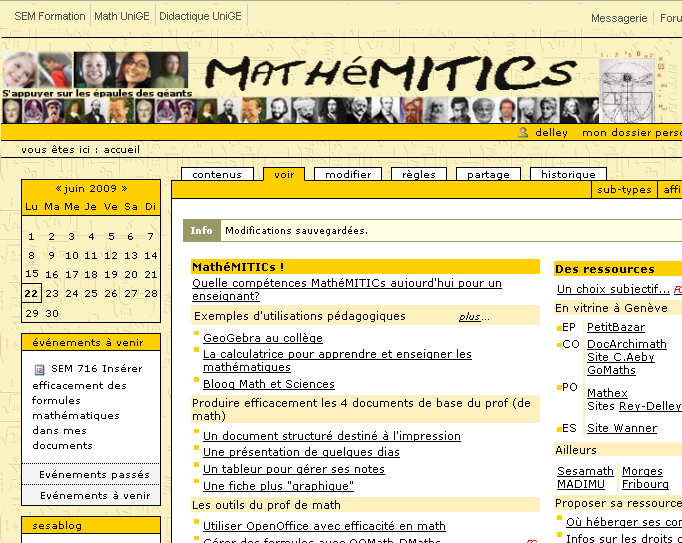Open the modifier tab
The height and width of the screenshot is (543, 682).
pos(348,174)
